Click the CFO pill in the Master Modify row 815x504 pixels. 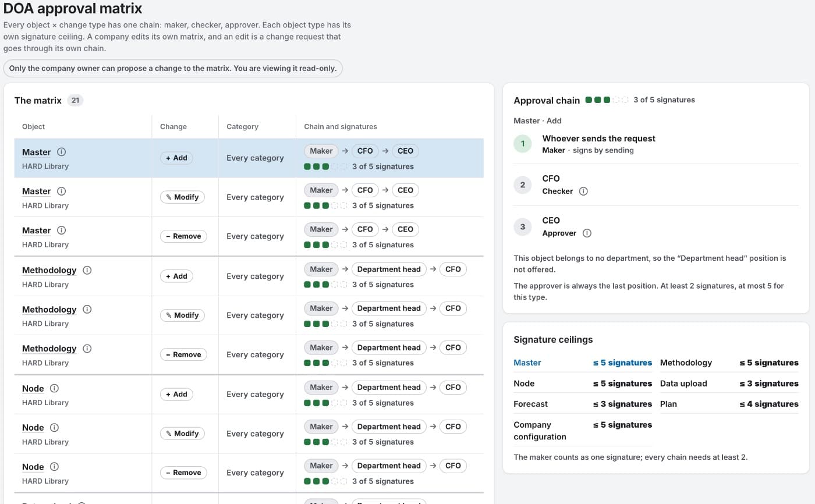pyautogui.click(x=365, y=190)
